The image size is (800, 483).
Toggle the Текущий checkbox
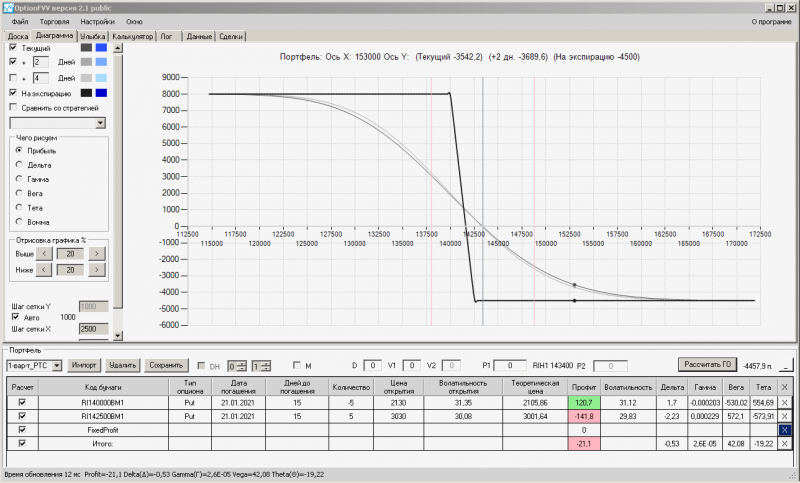coord(13,47)
